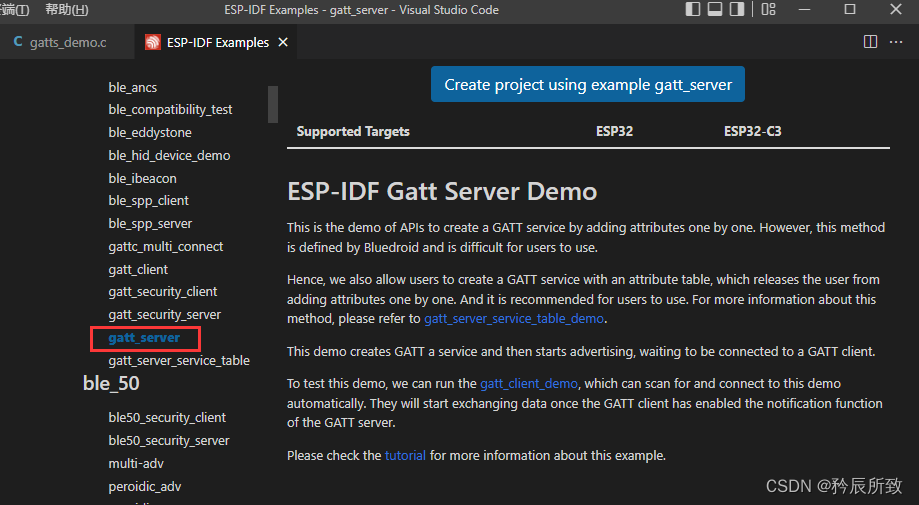
Task: Open the editor More Actions ellipsis
Action: point(897,42)
